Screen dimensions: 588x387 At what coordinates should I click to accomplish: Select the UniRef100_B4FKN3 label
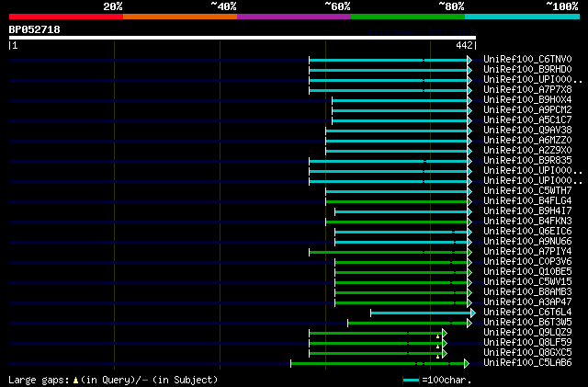(x=527, y=222)
